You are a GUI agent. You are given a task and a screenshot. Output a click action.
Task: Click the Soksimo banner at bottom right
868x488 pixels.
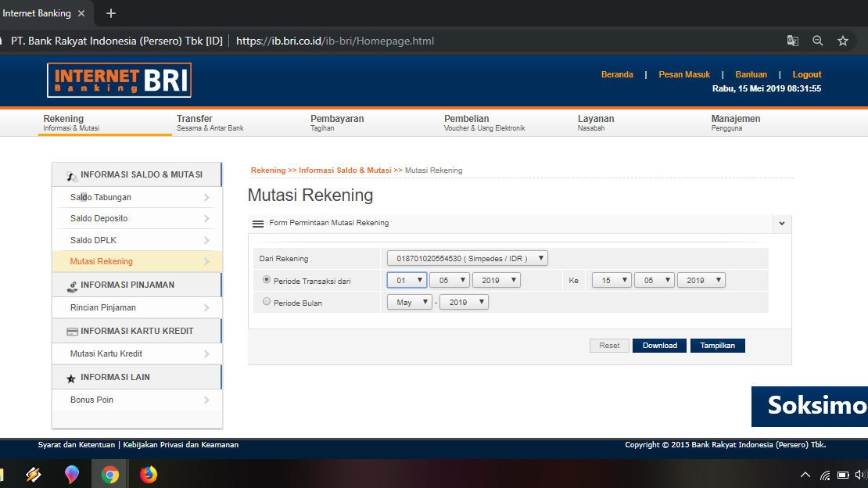(809, 406)
